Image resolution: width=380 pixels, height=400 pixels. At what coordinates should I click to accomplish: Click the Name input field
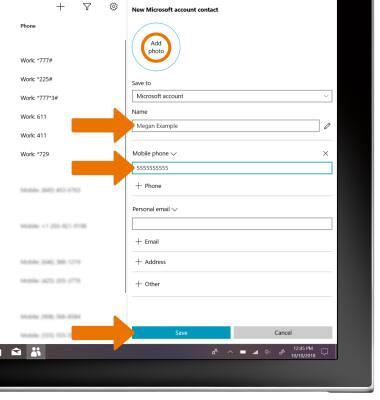(226, 126)
